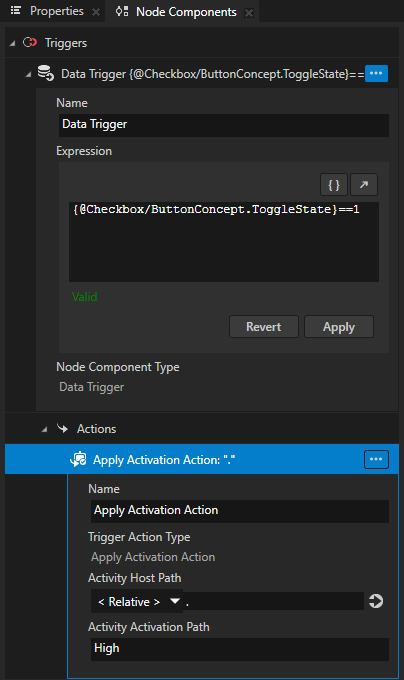Click the Actions arrow icon
This screenshot has width=404, height=680.
pos(62,428)
